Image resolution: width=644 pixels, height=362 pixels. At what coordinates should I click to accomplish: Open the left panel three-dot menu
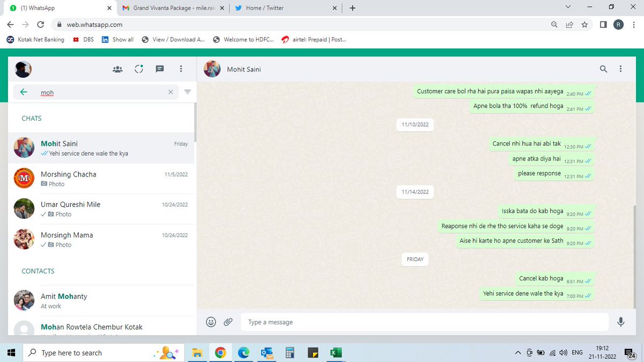coord(181,69)
